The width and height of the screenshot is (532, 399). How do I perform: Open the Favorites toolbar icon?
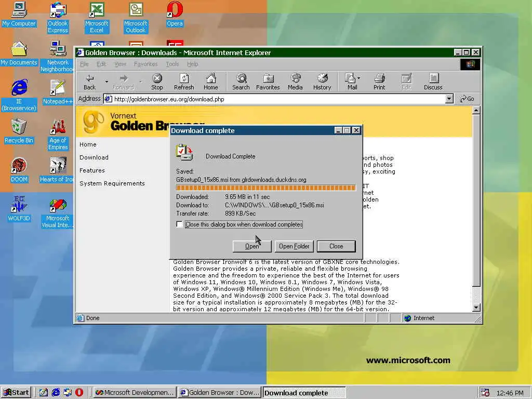click(268, 82)
